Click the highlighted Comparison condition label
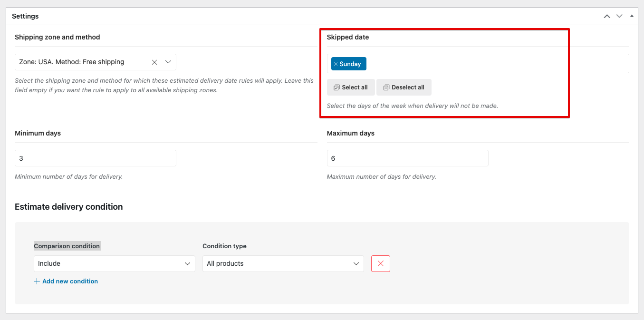Viewport: 644px width, 320px height. click(67, 246)
